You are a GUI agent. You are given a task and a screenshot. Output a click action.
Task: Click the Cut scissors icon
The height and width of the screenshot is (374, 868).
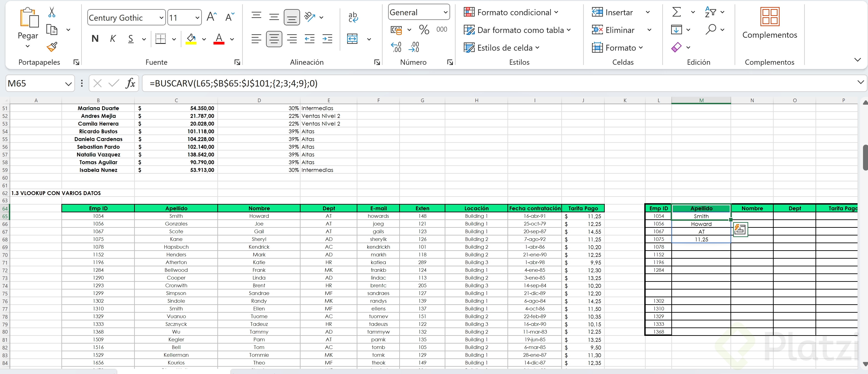[52, 12]
